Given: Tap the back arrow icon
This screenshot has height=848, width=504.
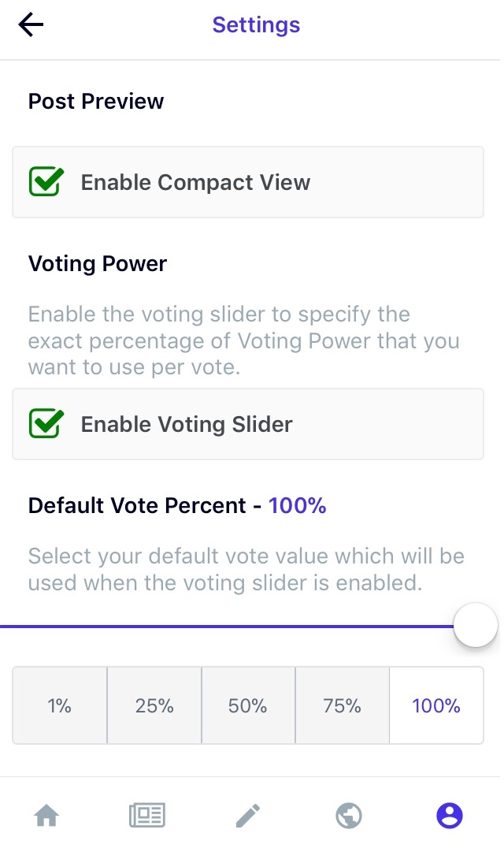Looking at the screenshot, I should [31, 25].
